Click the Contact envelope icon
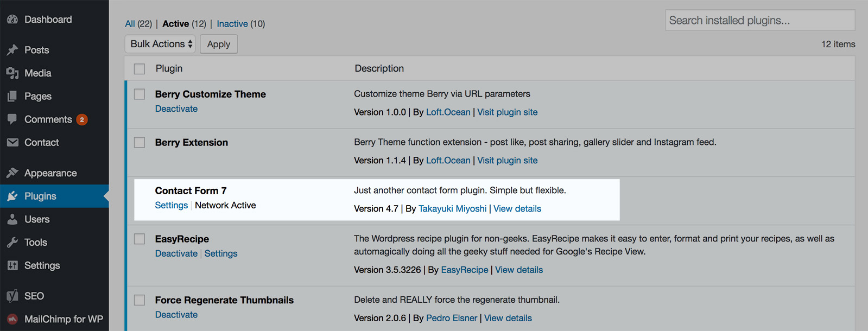 (x=12, y=143)
